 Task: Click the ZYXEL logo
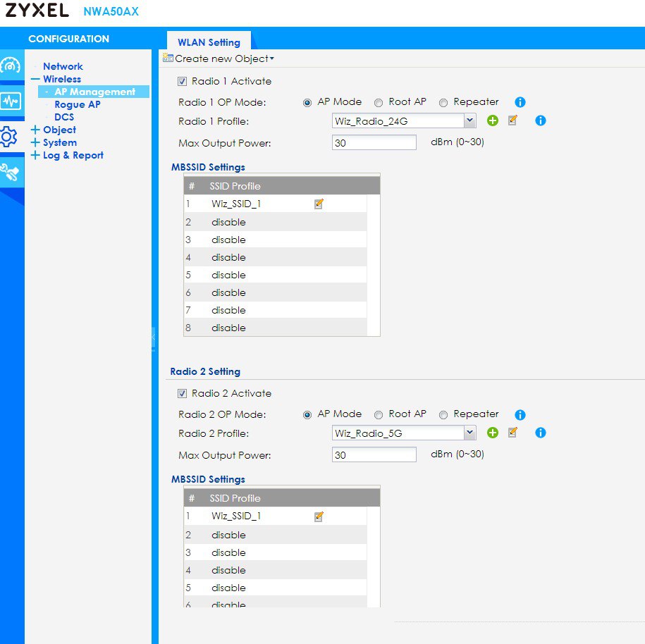[37, 11]
